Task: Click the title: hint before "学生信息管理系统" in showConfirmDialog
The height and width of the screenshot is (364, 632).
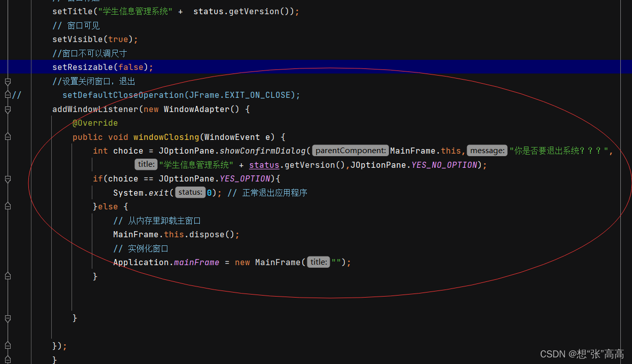Action: pyautogui.click(x=146, y=164)
